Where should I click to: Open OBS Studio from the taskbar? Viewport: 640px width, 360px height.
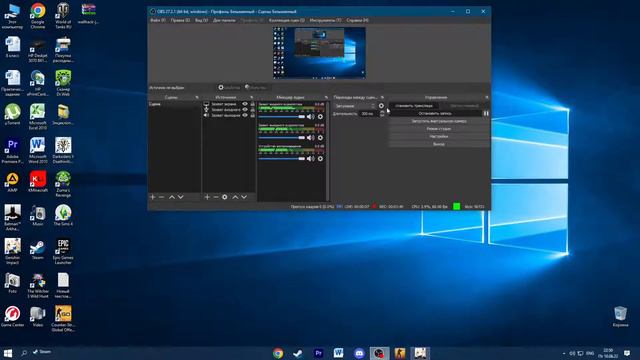(379, 353)
